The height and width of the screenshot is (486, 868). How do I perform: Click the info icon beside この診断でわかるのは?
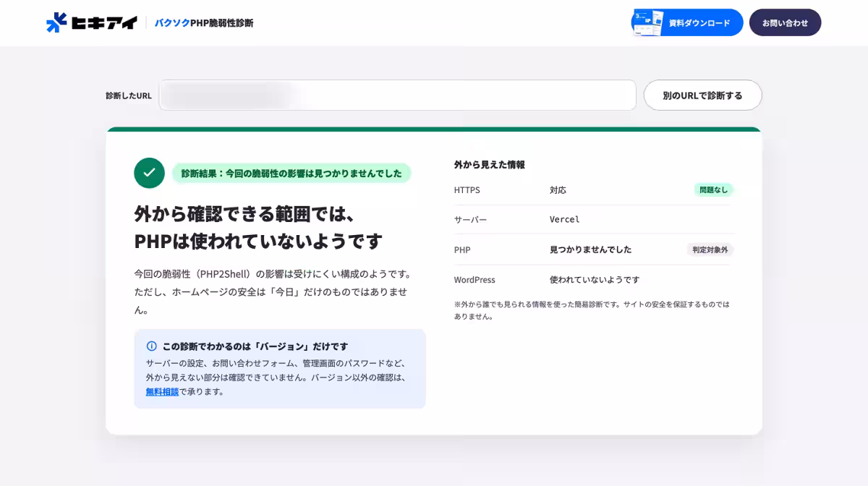(151, 346)
